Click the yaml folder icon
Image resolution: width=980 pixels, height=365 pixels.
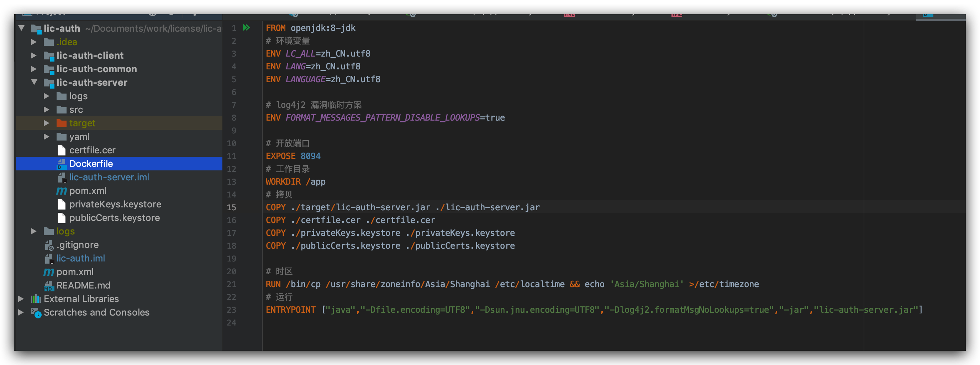tap(61, 137)
